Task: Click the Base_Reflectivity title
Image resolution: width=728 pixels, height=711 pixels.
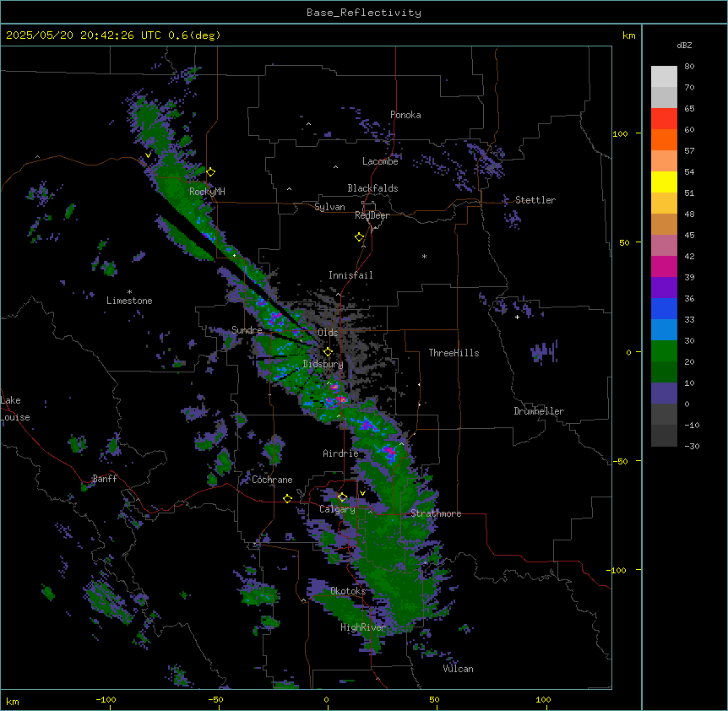Action: 364,13
